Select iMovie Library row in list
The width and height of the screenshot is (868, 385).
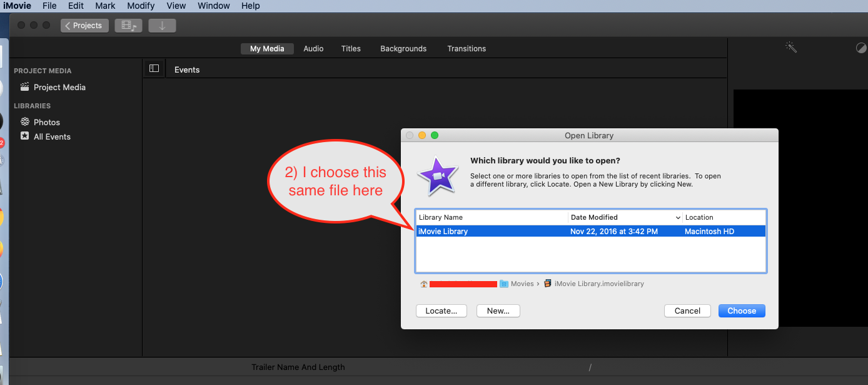(591, 232)
